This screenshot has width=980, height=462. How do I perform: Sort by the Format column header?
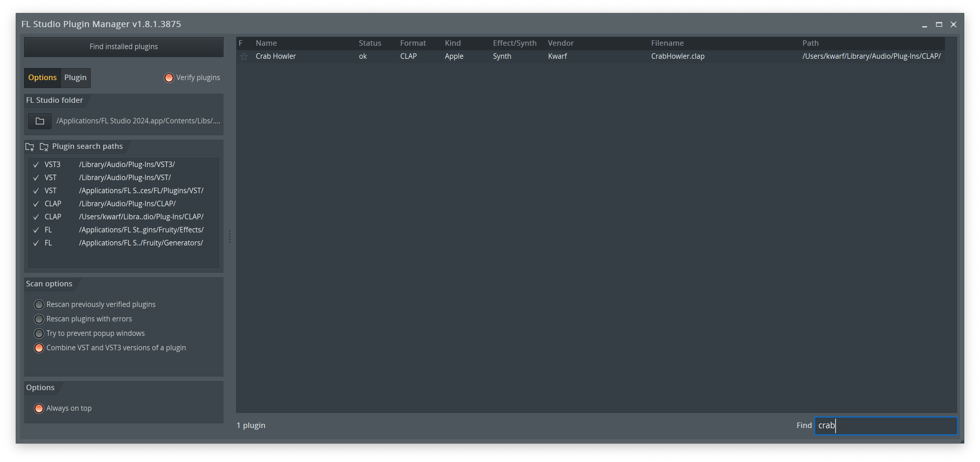pos(413,43)
